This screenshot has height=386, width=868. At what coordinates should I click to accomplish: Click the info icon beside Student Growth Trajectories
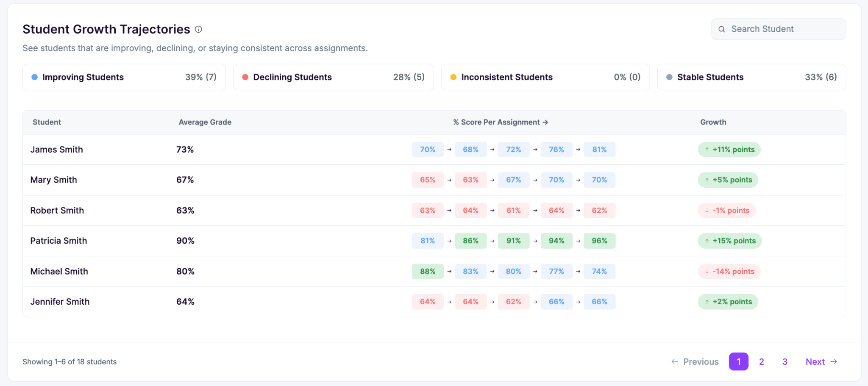point(198,29)
